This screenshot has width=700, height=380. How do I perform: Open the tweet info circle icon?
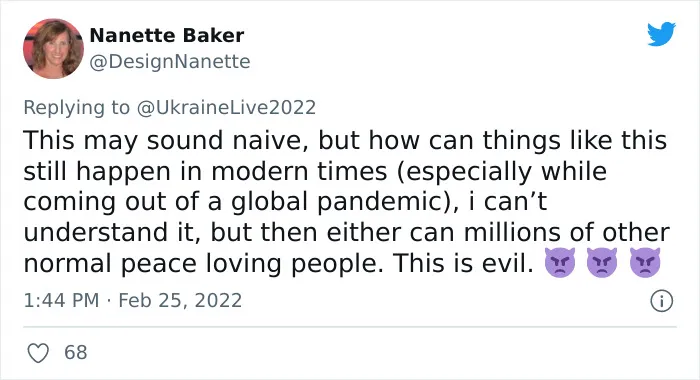click(x=661, y=301)
